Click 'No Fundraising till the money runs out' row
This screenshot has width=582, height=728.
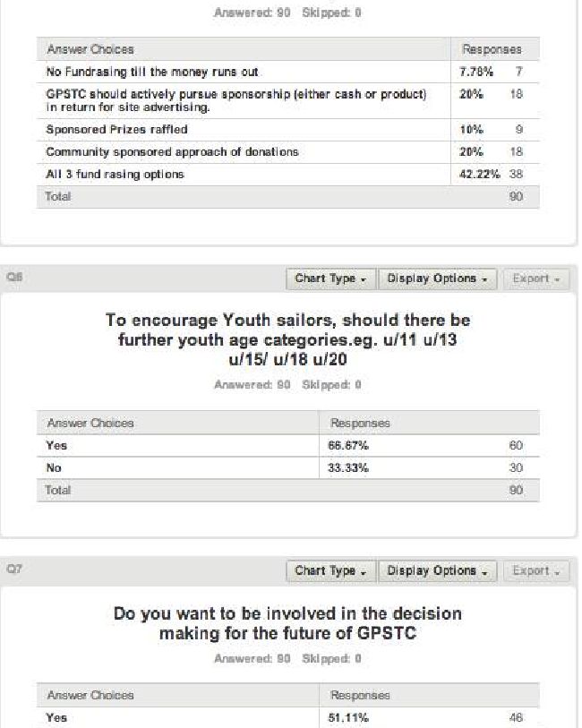(287, 72)
